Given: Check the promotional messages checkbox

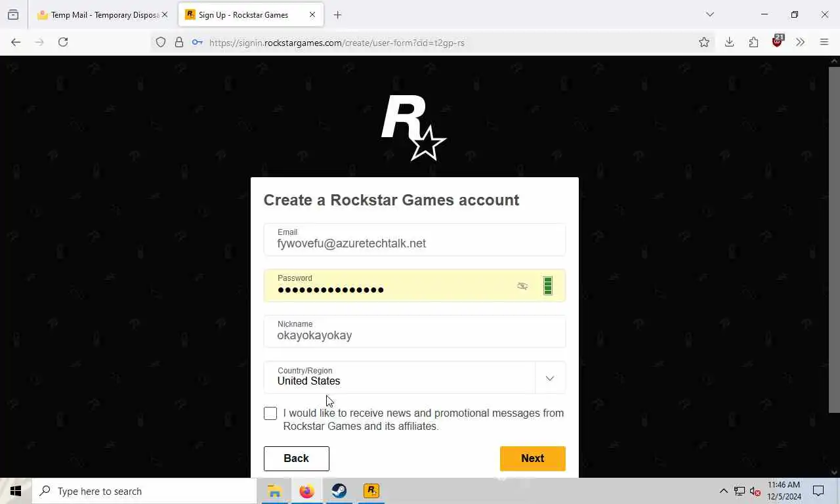Looking at the screenshot, I should [270, 413].
